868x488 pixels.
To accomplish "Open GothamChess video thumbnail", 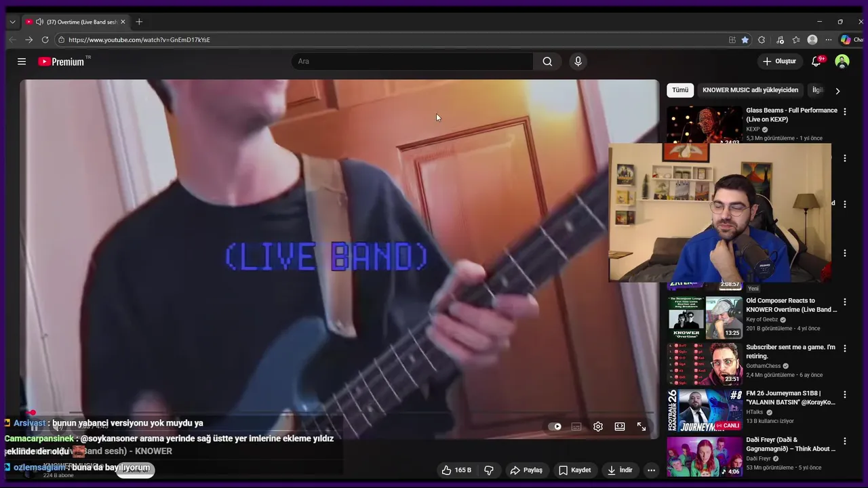I will (705, 363).
